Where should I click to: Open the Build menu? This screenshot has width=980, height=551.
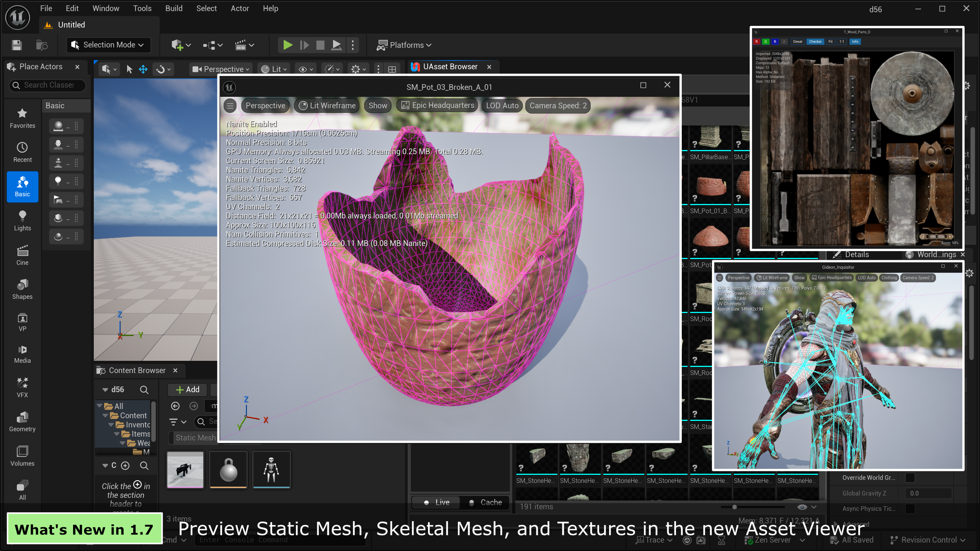point(174,8)
